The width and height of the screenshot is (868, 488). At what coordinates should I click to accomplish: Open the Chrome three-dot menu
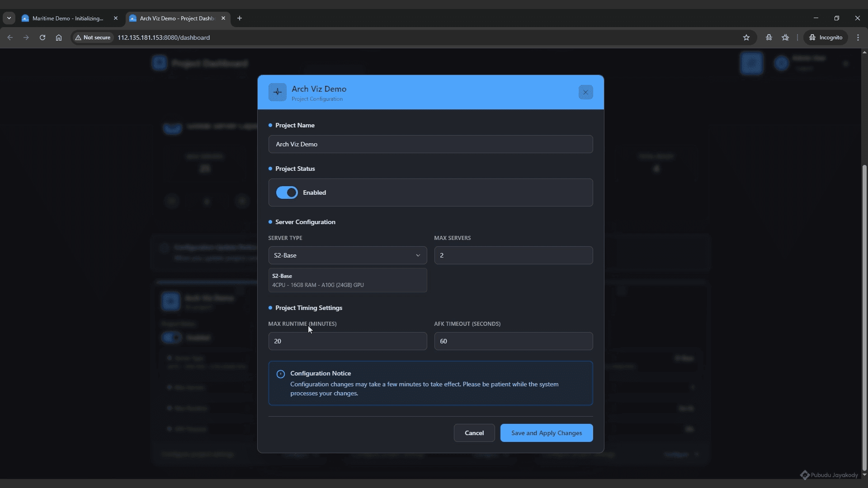tap(858, 38)
